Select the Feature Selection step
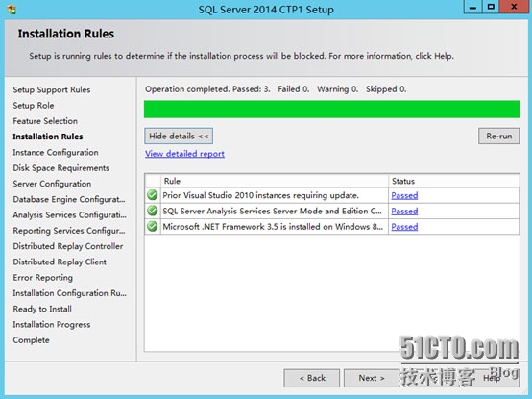This screenshot has width=532, height=399. click(x=45, y=121)
